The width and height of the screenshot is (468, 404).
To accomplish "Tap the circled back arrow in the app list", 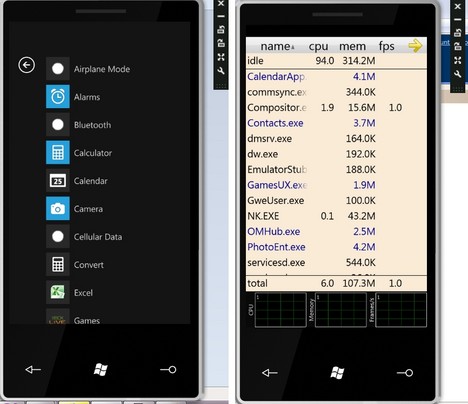I will tap(27, 65).
